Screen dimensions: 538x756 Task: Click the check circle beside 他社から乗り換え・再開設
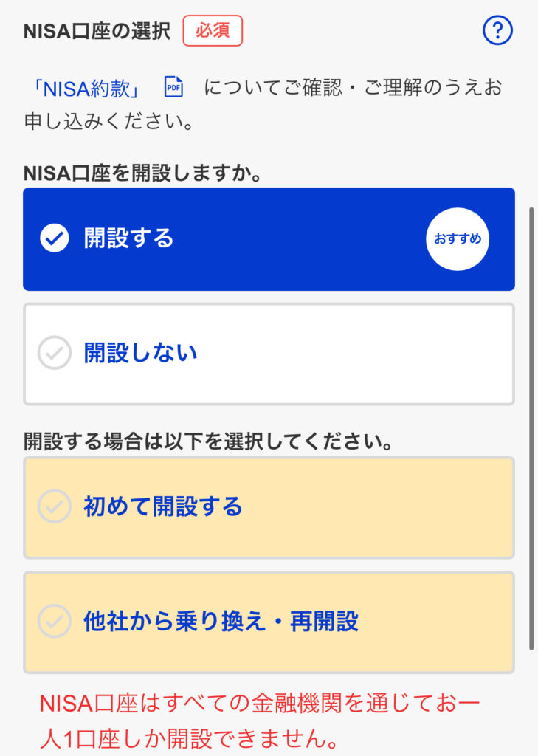tap(54, 621)
